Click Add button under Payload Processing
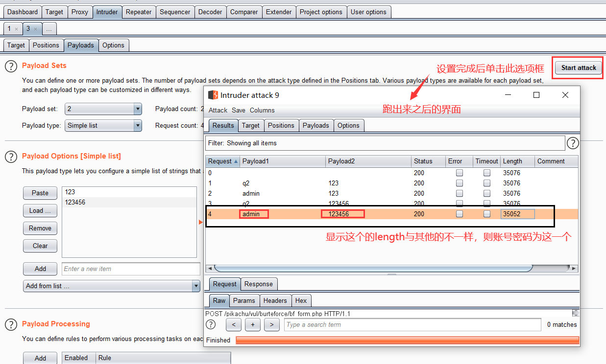The width and height of the screenshot is (606, 364). click(x=40, y=358)
